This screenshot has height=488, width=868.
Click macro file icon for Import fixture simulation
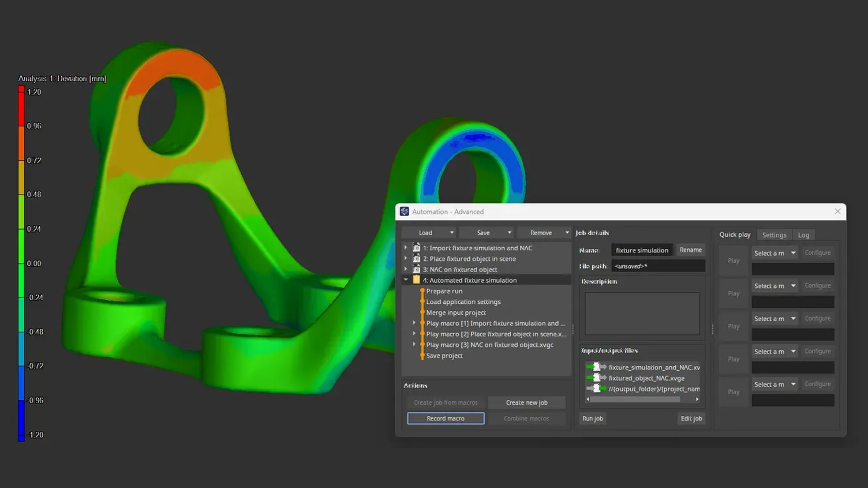pos(416,248)
